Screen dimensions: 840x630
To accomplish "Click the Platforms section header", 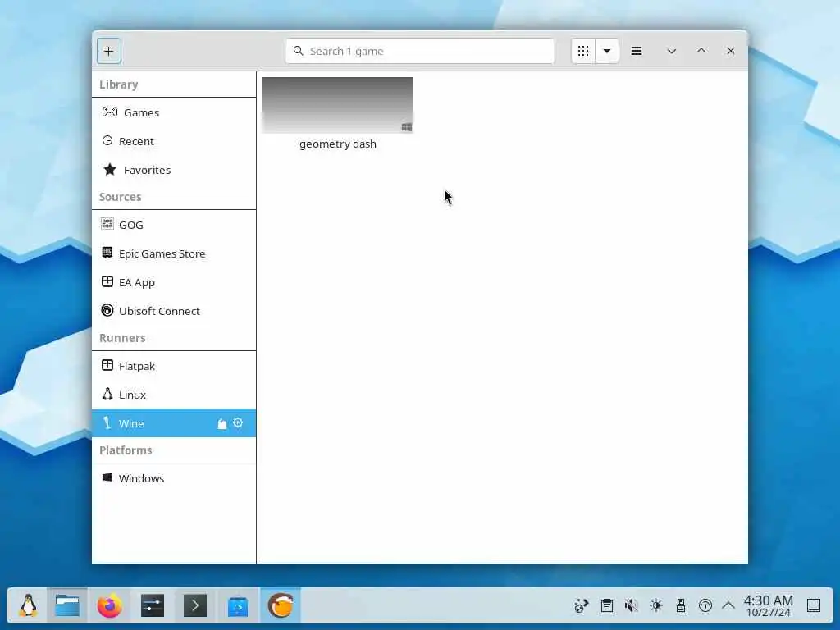I will [x=126, y=450].
